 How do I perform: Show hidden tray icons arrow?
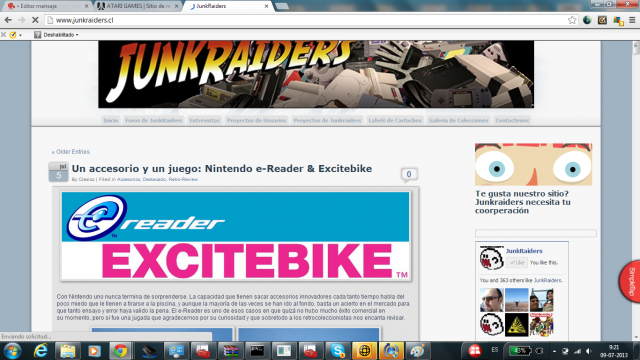(554, 351)
